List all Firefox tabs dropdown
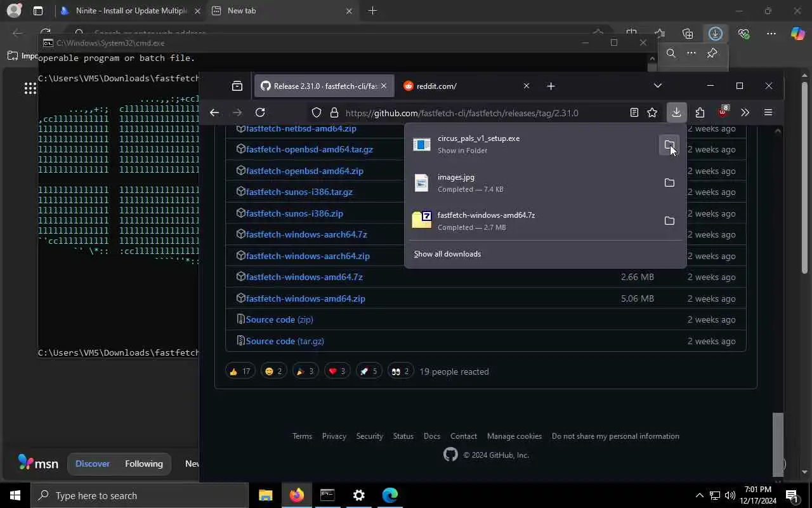This screenshot has width=812, height=508. 658,86
